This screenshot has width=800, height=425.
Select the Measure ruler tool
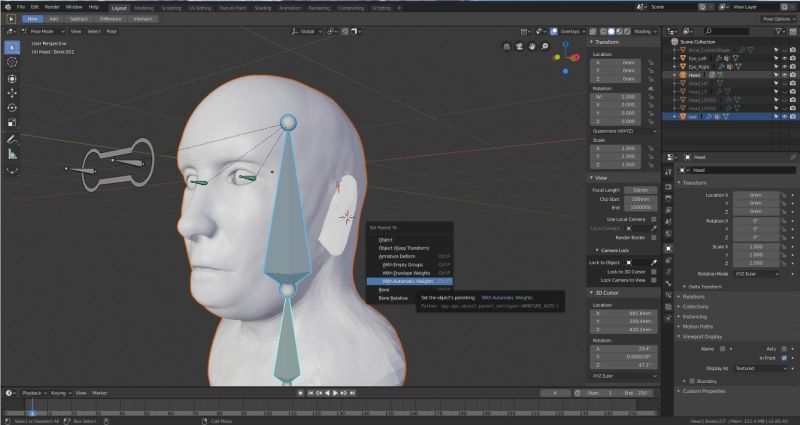click(x=12, y=154)
